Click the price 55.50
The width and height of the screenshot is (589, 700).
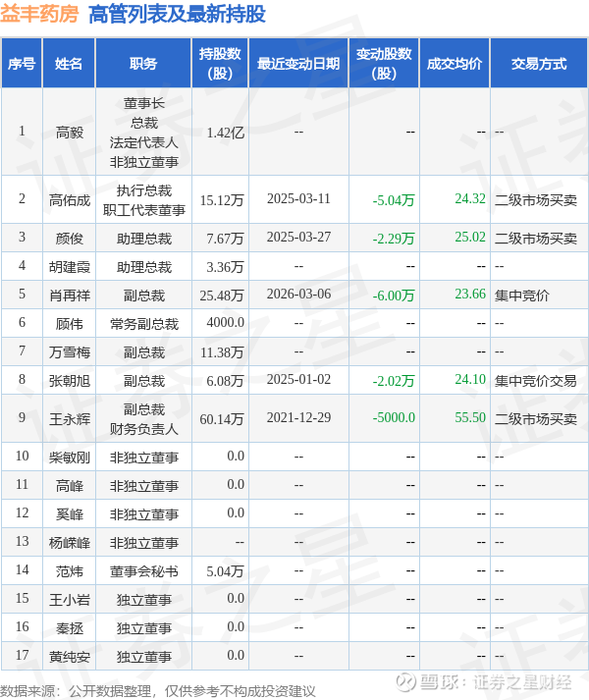tap(470, 417)
